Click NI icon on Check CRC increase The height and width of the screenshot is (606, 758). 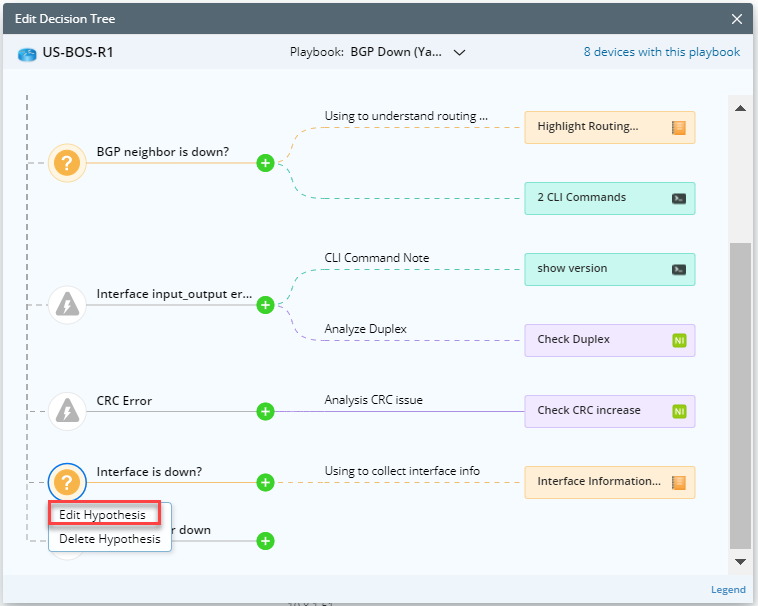pyautogui.click(x=679, y=411)
